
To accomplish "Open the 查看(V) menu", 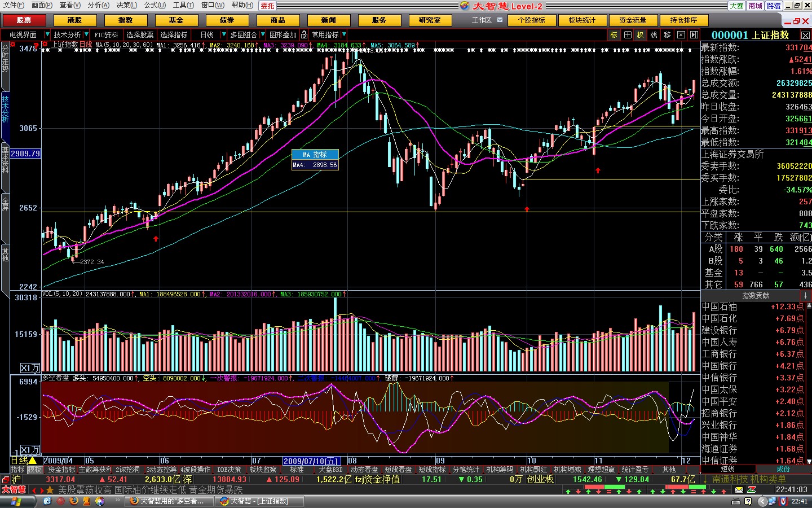I will pyautogui.click(x=70, y=5).
